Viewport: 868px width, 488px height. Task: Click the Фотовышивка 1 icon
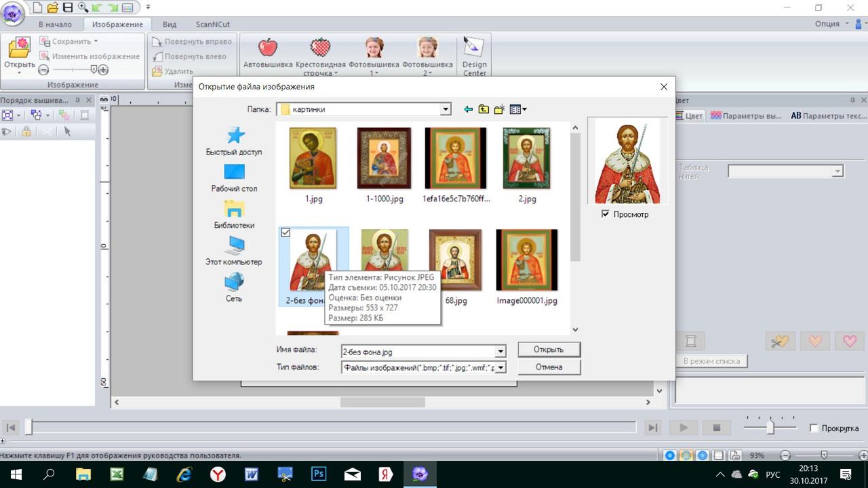(x=374, y=47)
